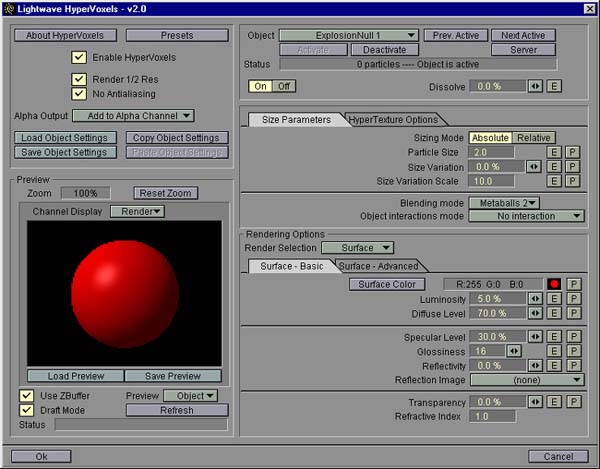
Task: Open Blending mode Metaballs 2 dropdown
Action: click(x=504, y=203)
